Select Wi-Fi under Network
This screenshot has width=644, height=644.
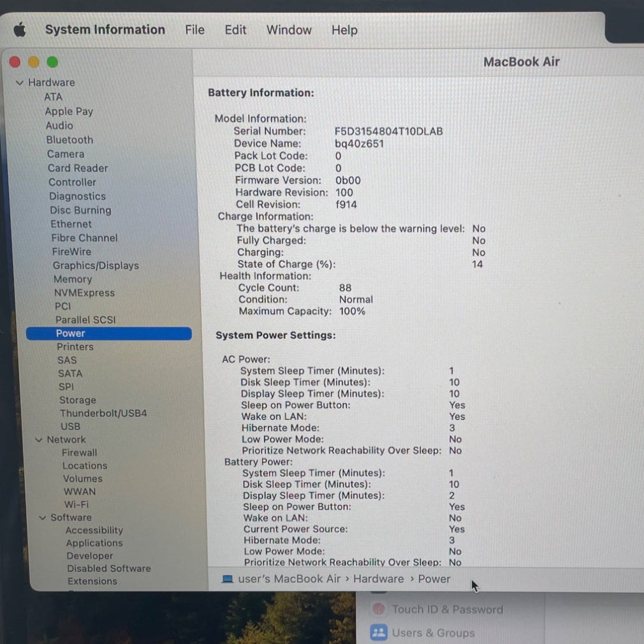pyautogui.click(x=77, y=504)
